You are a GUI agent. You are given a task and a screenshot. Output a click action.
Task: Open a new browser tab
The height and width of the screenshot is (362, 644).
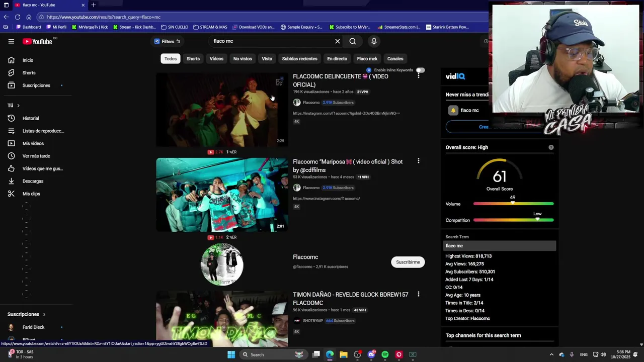coord(93,5)
